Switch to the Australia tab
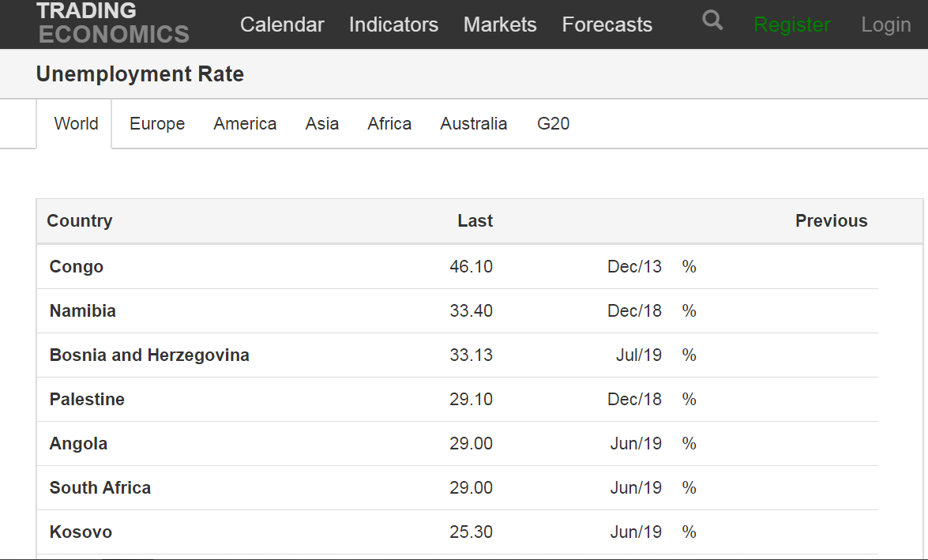 pos(474,124)
